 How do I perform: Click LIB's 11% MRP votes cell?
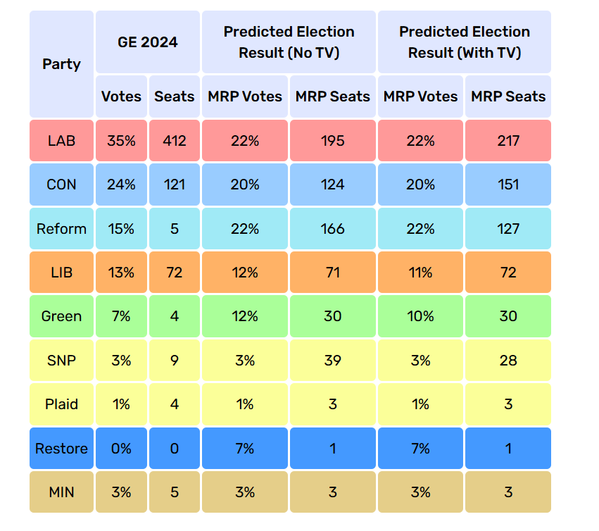coord(420,272)
